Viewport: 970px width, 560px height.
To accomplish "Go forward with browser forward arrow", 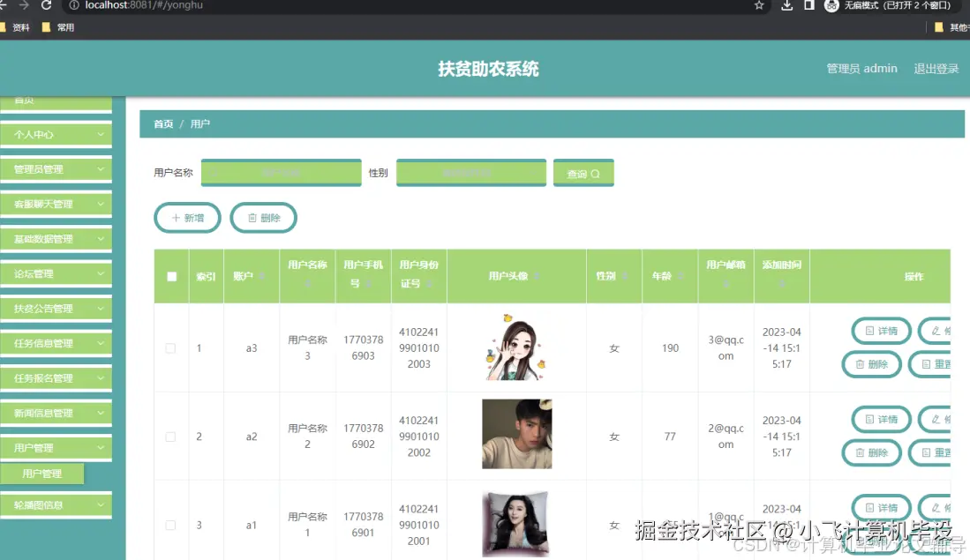I will (24, 5).
